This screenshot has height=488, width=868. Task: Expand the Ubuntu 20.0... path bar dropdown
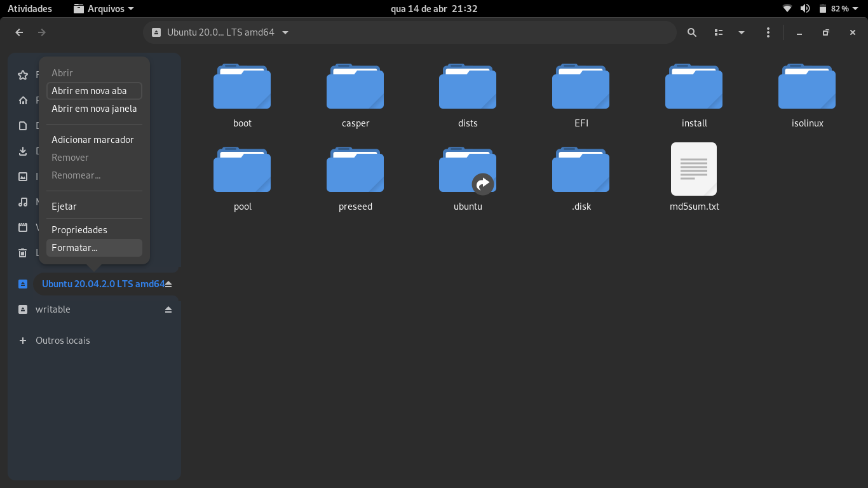[285, 32]
